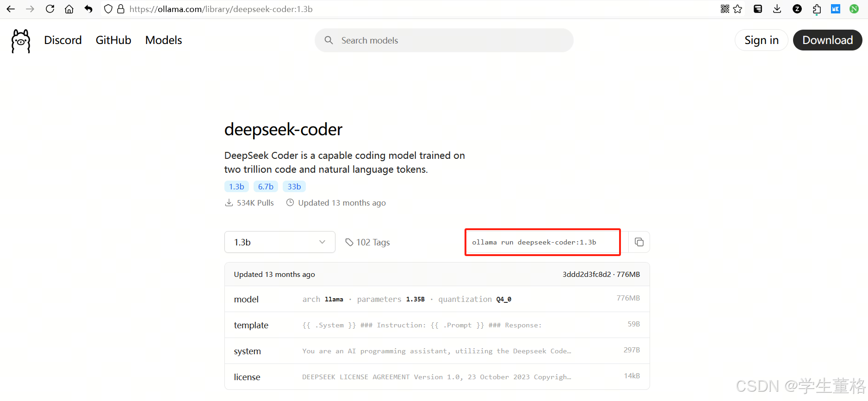This screenshot has height=401, width=868.
Task: Click the green round N extension icon
Action: coord(854,9)
